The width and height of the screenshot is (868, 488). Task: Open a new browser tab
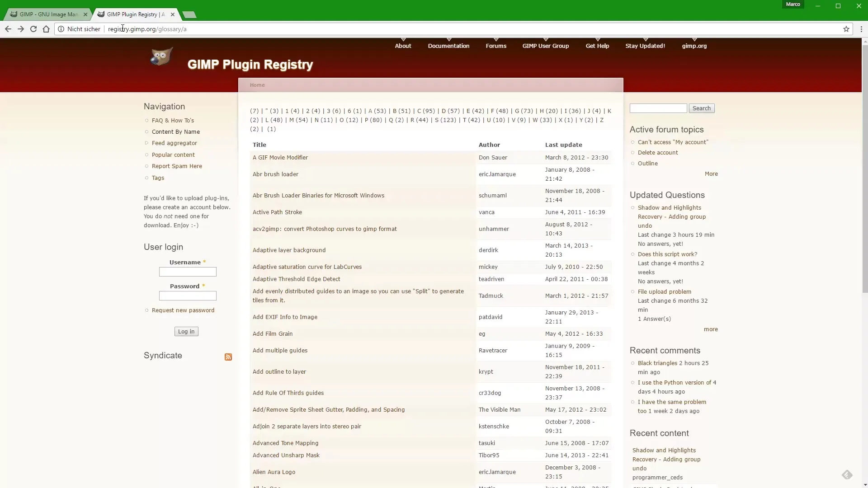click(189, 15)
